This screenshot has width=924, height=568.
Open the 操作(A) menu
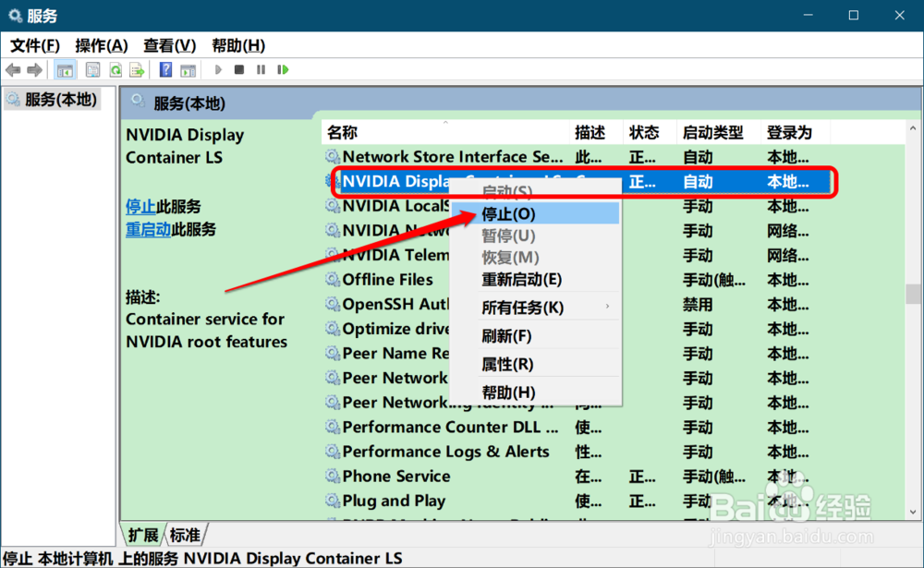(102, 45)
